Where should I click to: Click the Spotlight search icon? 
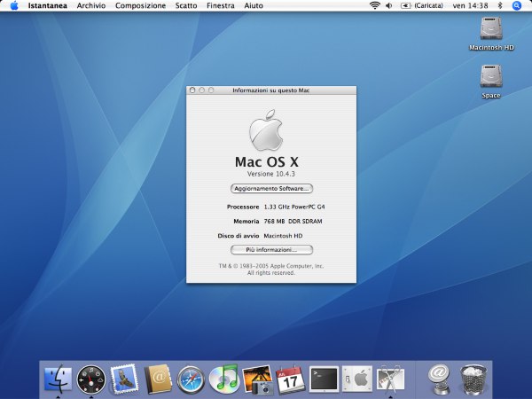tap(516, 6)
